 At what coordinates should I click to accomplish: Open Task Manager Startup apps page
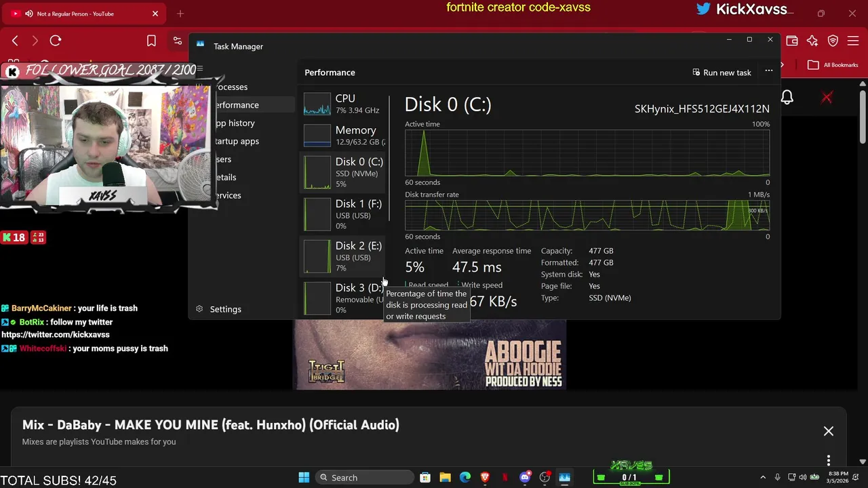(237, 141)
